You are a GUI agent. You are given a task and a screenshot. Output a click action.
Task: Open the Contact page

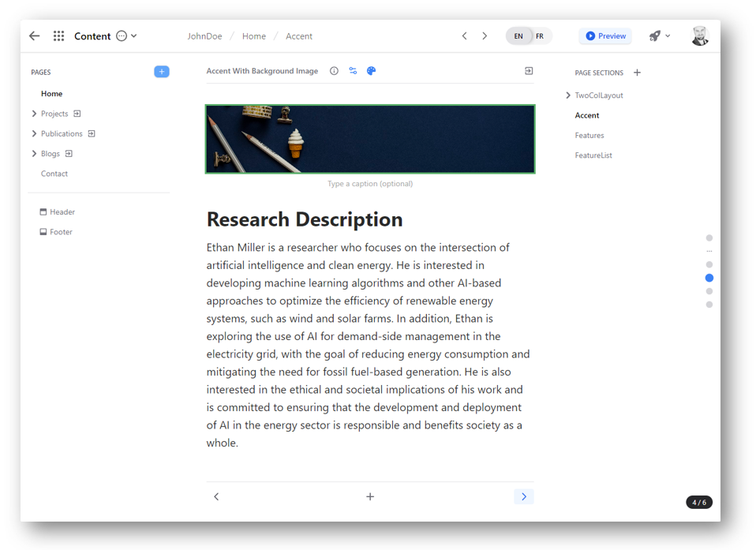pos(54,174)
